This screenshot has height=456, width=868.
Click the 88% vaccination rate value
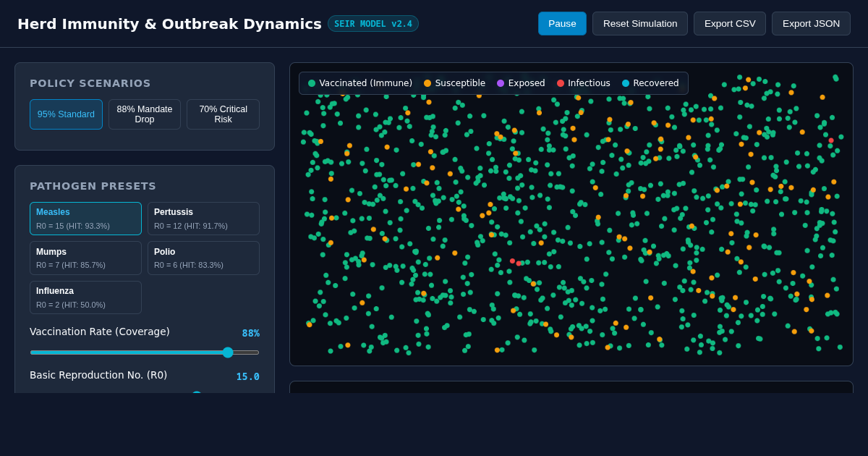(251, 334)
